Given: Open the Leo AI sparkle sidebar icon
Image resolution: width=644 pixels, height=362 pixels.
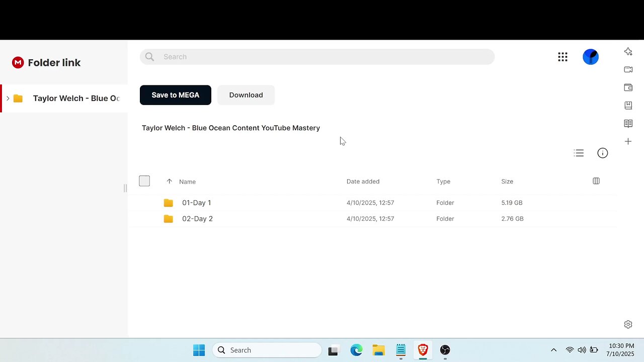Looking at the screenshot, I should pos(628,51).
